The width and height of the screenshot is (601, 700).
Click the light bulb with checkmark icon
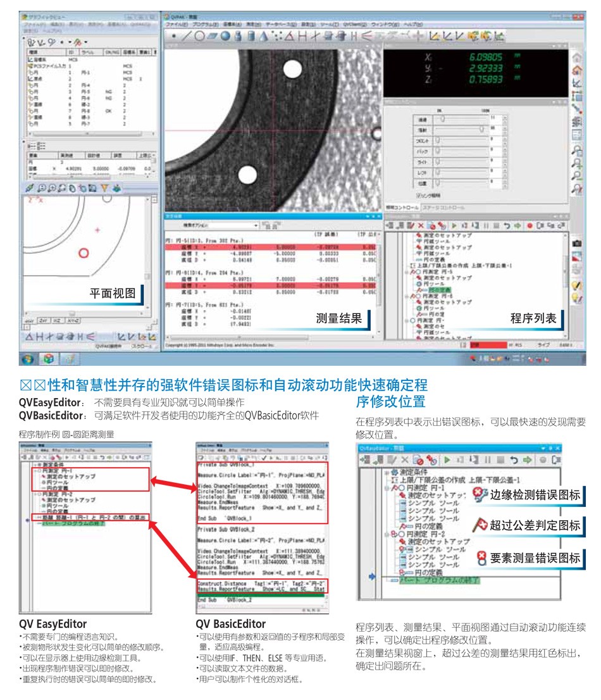click(577, 285)
